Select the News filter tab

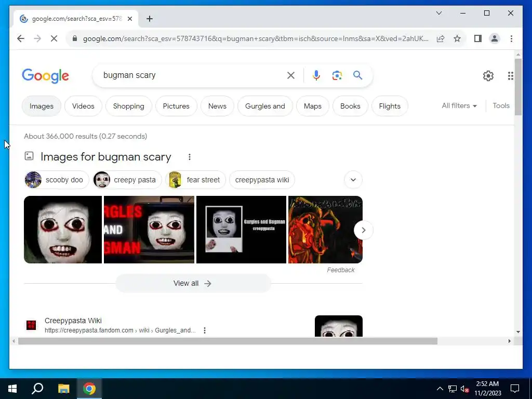(x=217, y=106)
